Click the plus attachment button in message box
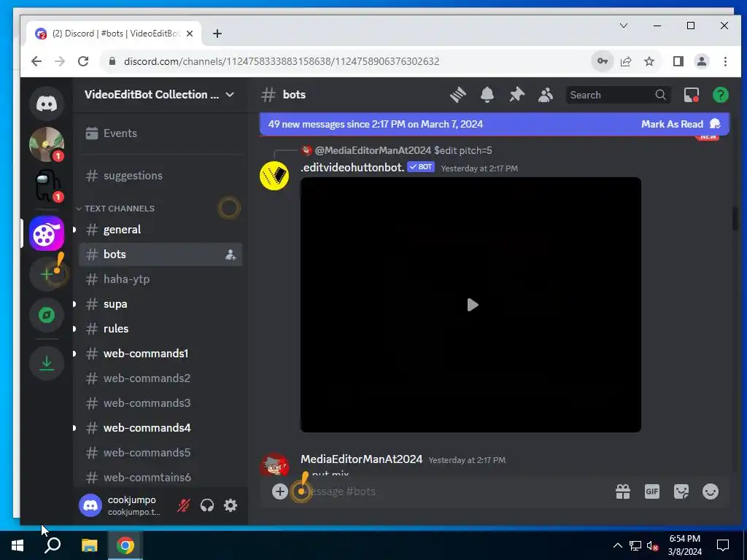This screenshot has width=747, height=560. (x=280, y=491)
